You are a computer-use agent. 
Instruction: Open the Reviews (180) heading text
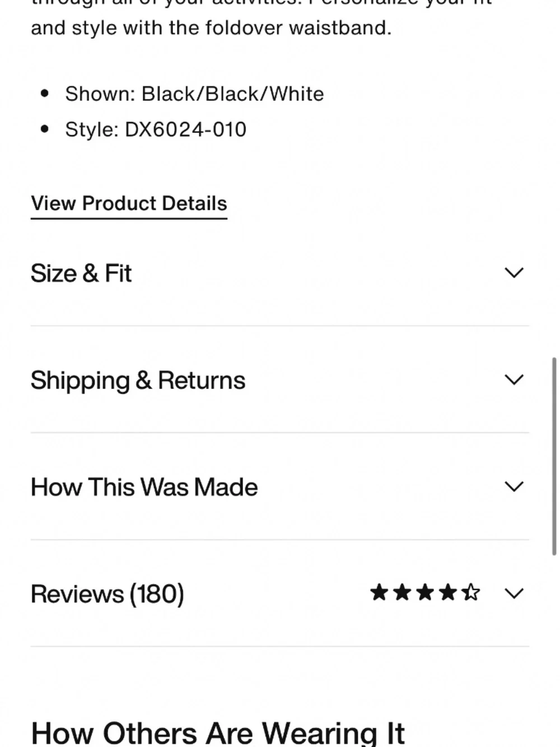pyautogui.click(x=108, y=594)
